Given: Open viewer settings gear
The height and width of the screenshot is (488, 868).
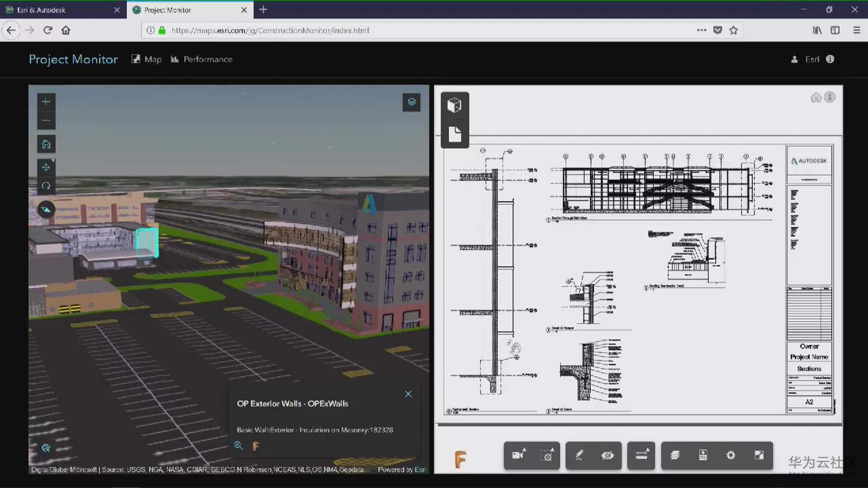Looking at the screenshot, I should point(731,455).
